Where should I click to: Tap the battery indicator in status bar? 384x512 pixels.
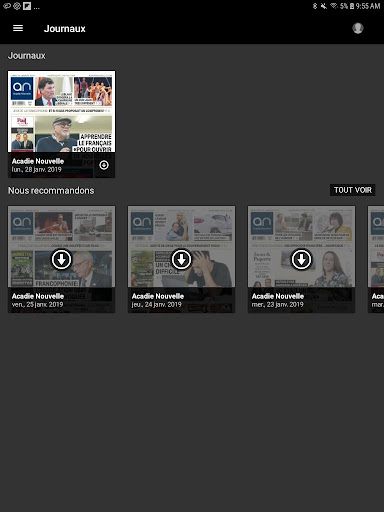(x=352, y=6)
